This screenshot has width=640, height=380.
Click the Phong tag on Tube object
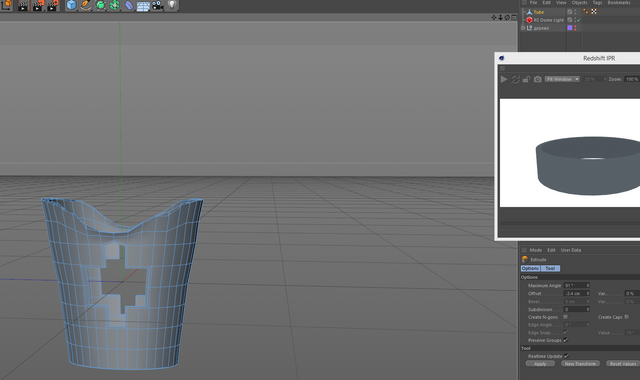coord(586,12)
